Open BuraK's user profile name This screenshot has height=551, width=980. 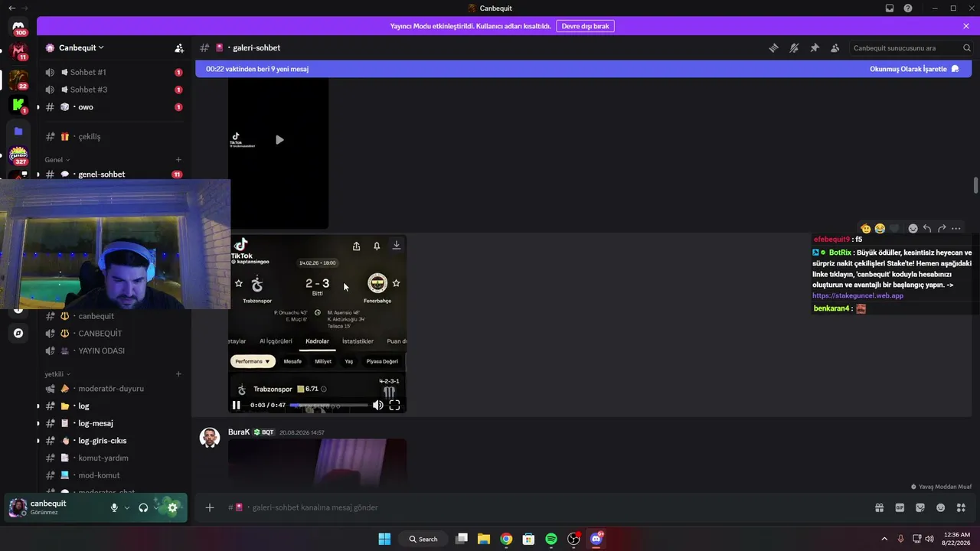(x=239, y=432)
